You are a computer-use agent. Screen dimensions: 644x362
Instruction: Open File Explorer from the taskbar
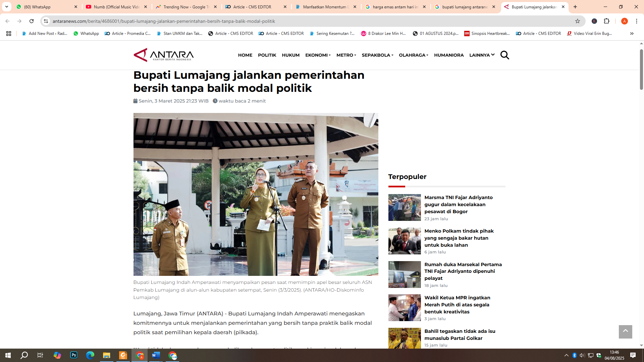click(107, 355)
